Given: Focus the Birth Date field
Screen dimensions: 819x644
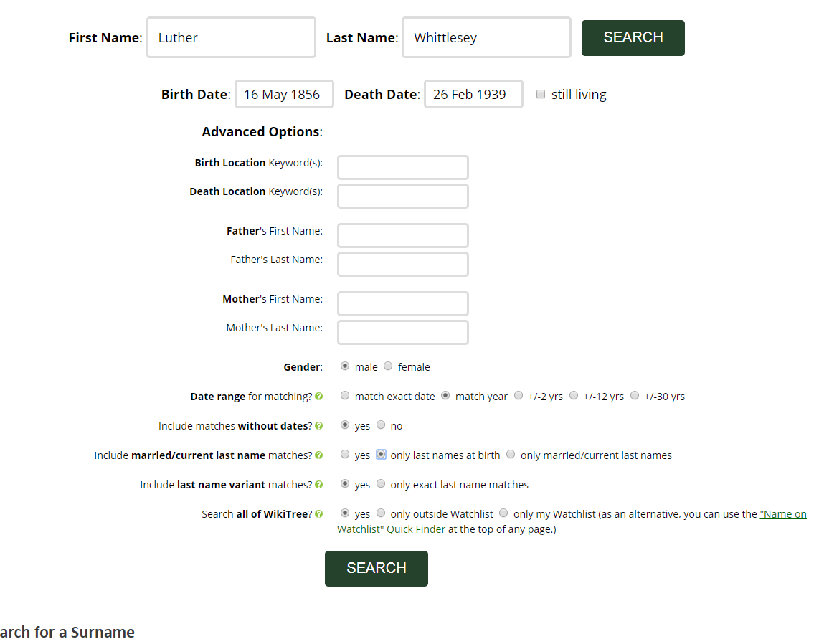Looking at the screenshot, I should point(284,94).
